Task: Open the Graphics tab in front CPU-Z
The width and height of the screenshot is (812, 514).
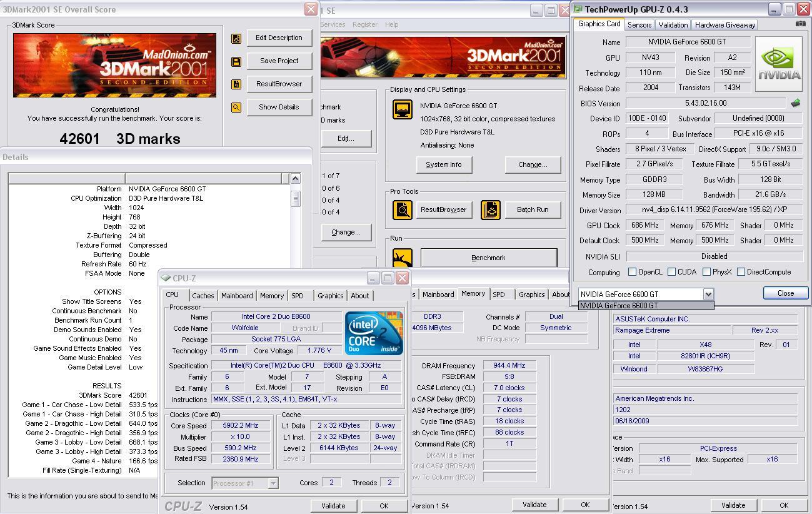Action: pyautogui.click(x=330, y=296)
